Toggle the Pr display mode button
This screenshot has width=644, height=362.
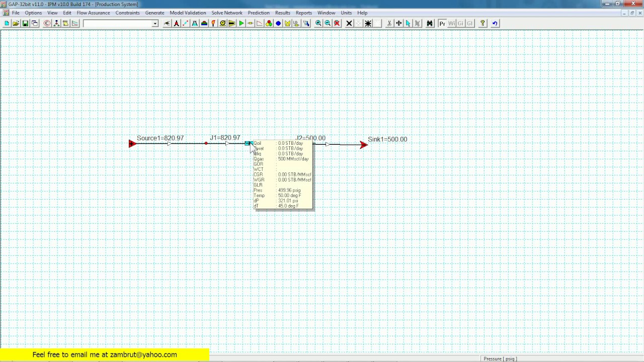click(442, 23)
